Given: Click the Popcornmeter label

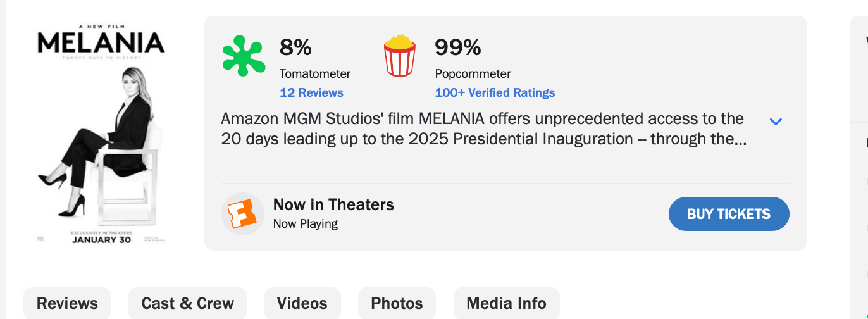Looking at the screenshot, I should point(473,73).
